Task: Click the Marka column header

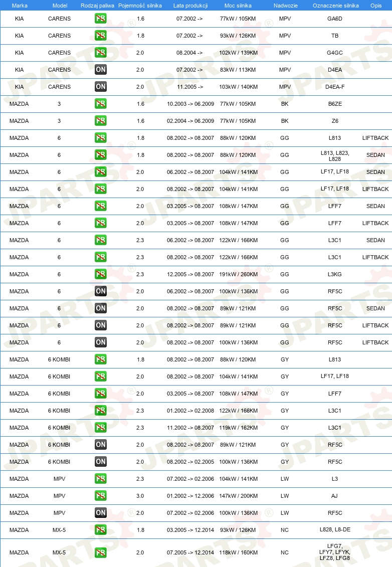Action: pos(20,6)
